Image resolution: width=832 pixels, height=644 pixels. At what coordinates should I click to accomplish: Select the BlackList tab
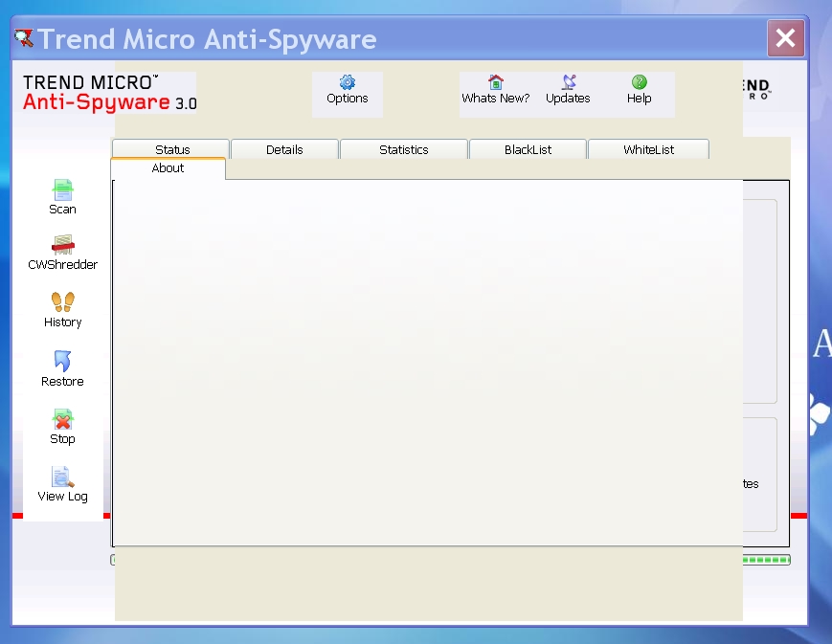[x=528, y=149]
